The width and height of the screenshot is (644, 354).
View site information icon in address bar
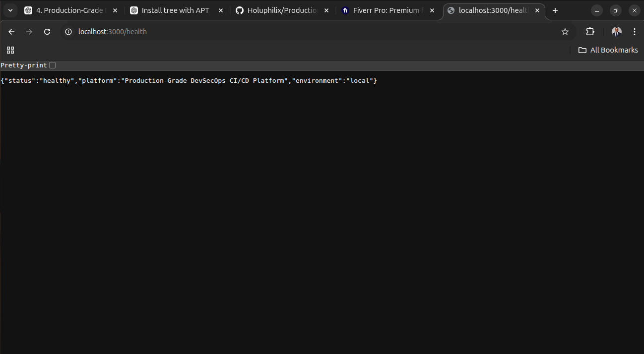tap(69, 32)
